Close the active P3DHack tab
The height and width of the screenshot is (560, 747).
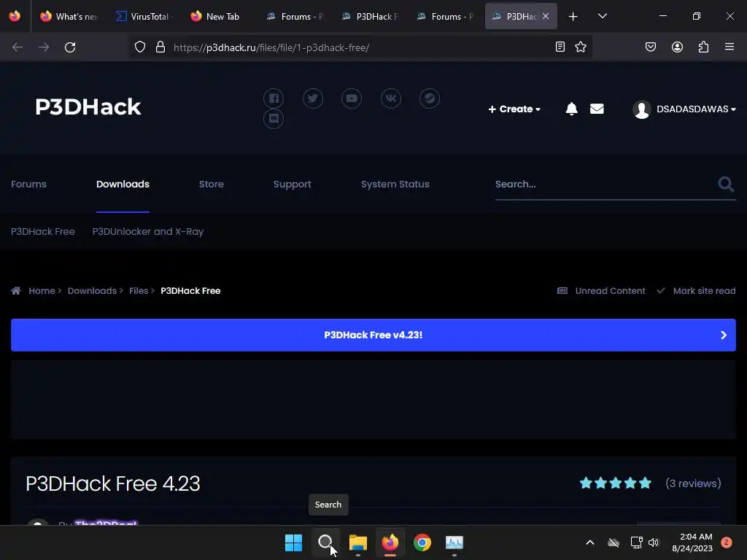pos(546,16)
